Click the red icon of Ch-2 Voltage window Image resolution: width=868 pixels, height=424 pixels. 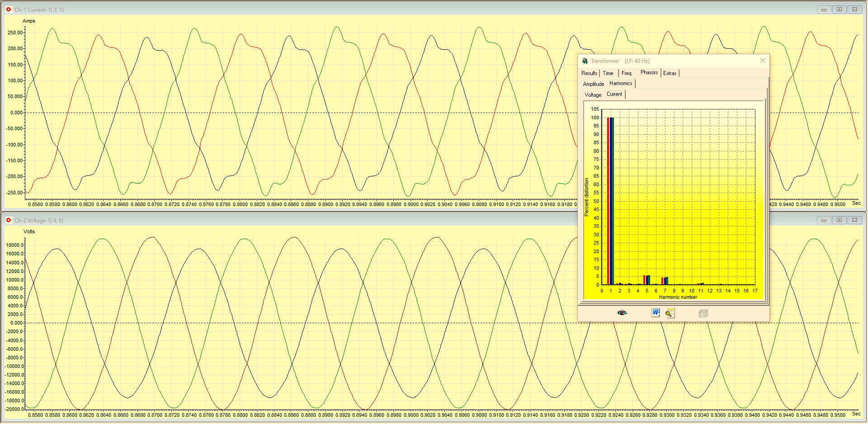[x=9, y=220]
